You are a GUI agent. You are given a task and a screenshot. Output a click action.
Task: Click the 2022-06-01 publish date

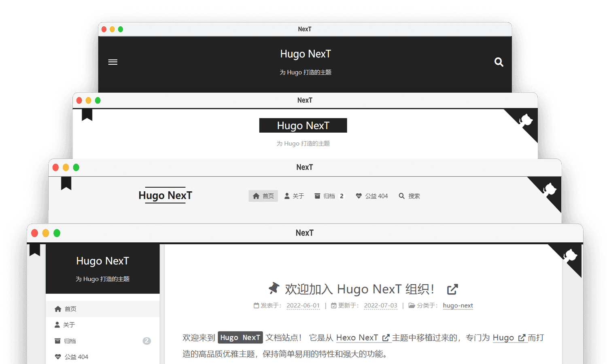[303, 306]
